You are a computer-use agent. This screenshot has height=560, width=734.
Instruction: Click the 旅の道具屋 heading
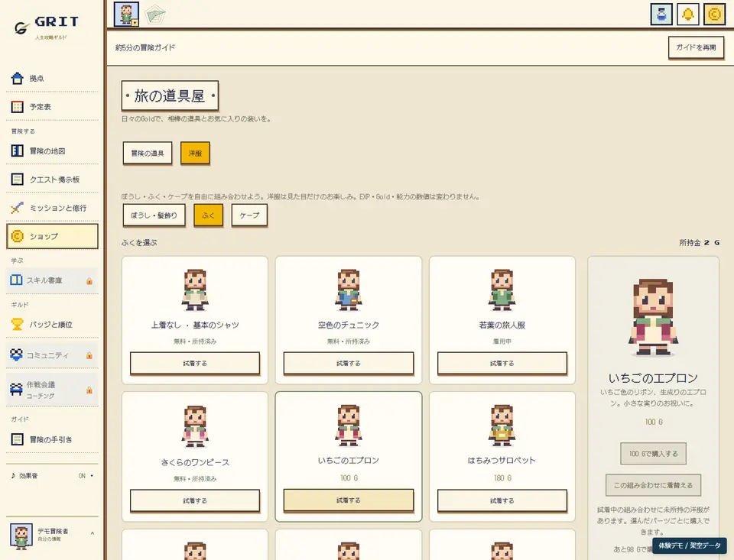click(x=170, y=95)
